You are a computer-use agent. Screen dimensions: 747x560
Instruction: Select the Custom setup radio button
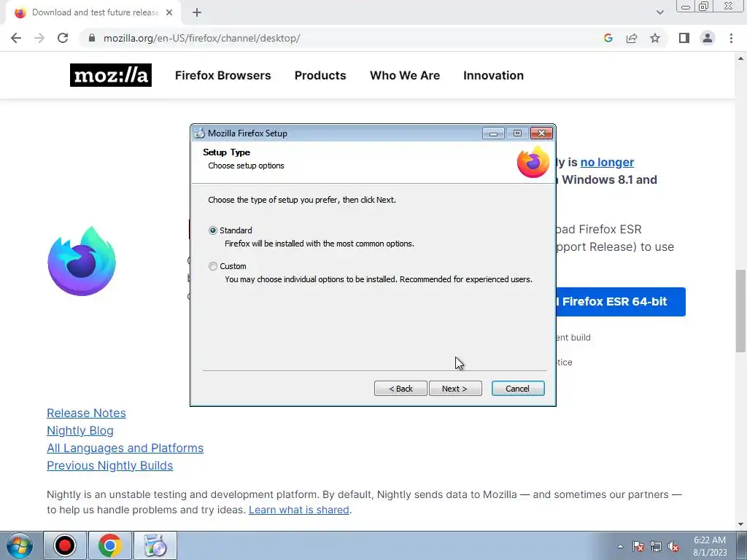(213, 266)
